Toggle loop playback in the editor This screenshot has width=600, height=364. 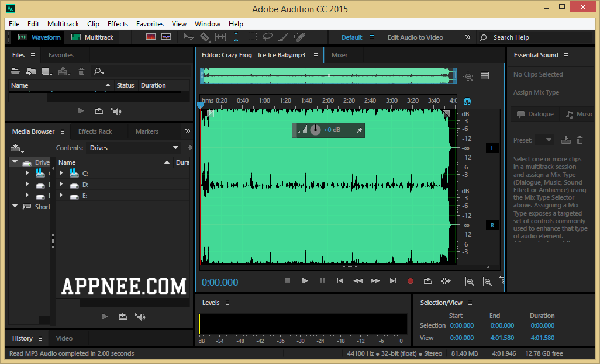pyautogui.click(x=428, y=281)
